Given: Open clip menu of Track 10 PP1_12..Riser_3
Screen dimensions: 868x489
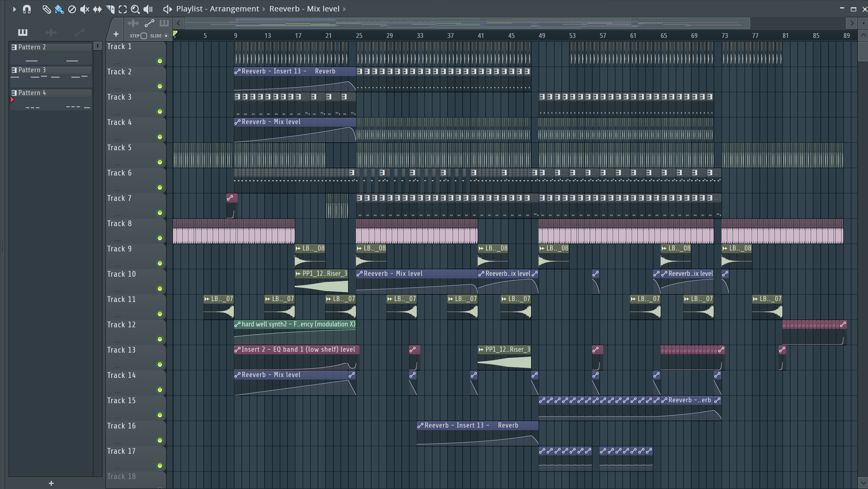Looking at the screenshot, I should pos(298,274).
